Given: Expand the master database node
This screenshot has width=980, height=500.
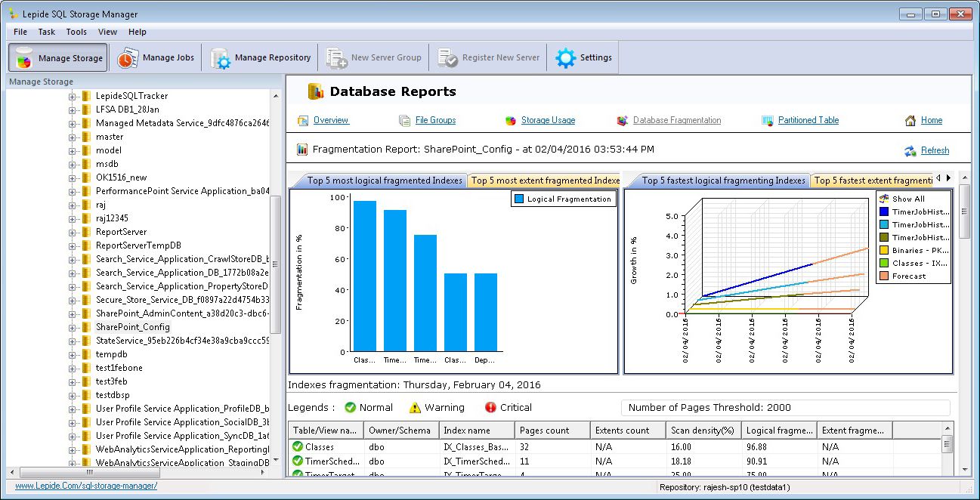Looking at the screenshot, I should 73,137.
